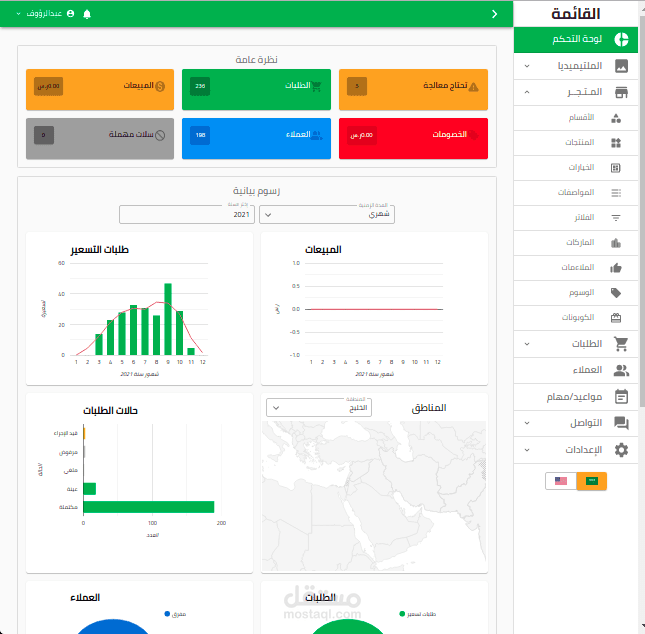Screen dimensions: 645x634
Task: Open the gray سلات مهملة card
Action: point(100,138)
